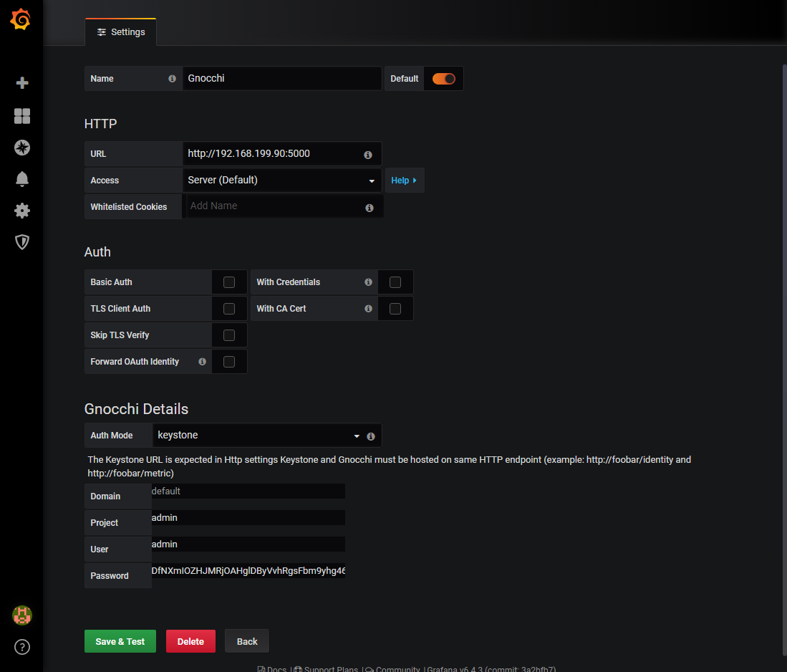
Task: Enable the Basic Auth checkbox
Action: click(229, 282)
